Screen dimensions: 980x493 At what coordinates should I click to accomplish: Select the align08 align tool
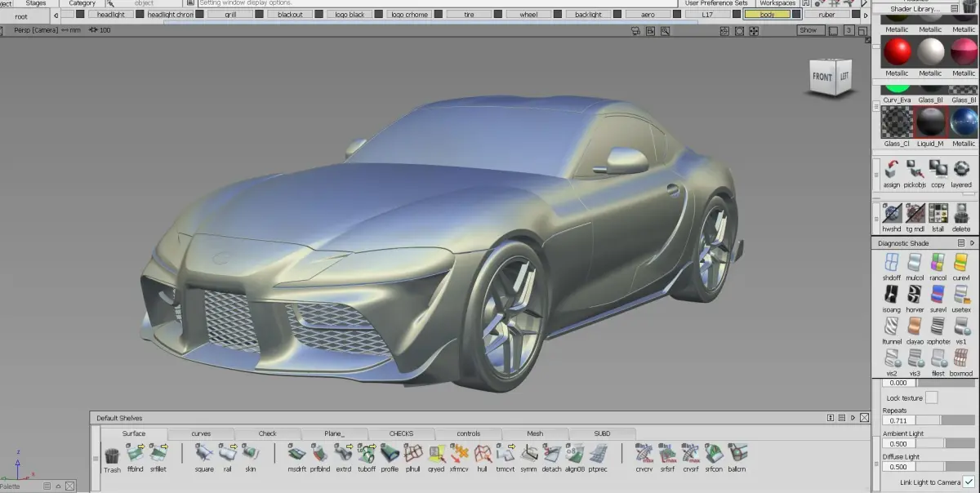click(575, 456)
